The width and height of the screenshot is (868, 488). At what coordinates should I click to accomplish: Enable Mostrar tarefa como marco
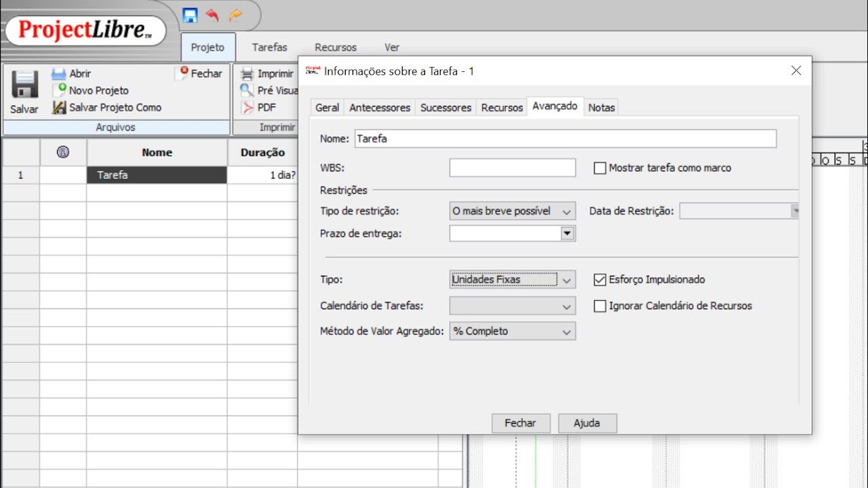[599, 168]
